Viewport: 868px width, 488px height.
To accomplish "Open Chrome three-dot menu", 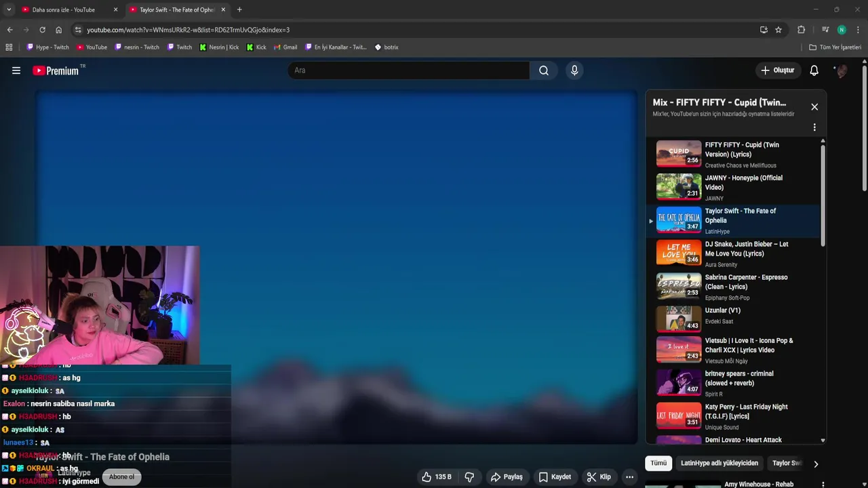I will point(858,30).
